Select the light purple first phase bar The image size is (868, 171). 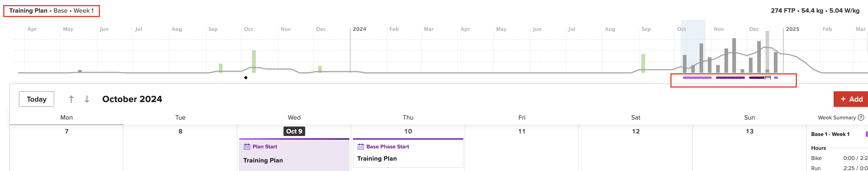(x=697, y=78)
